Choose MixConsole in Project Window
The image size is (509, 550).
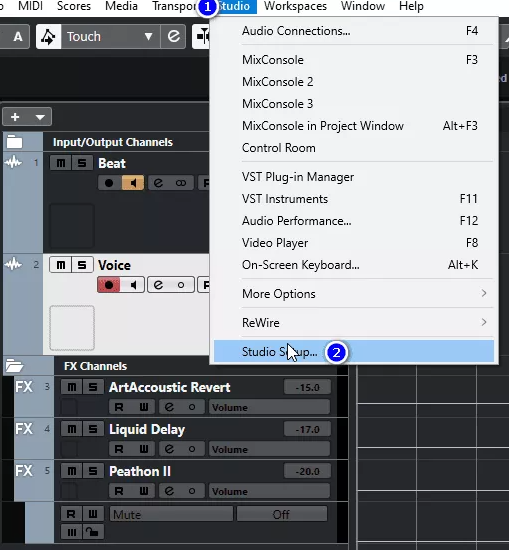coord(354,126)
